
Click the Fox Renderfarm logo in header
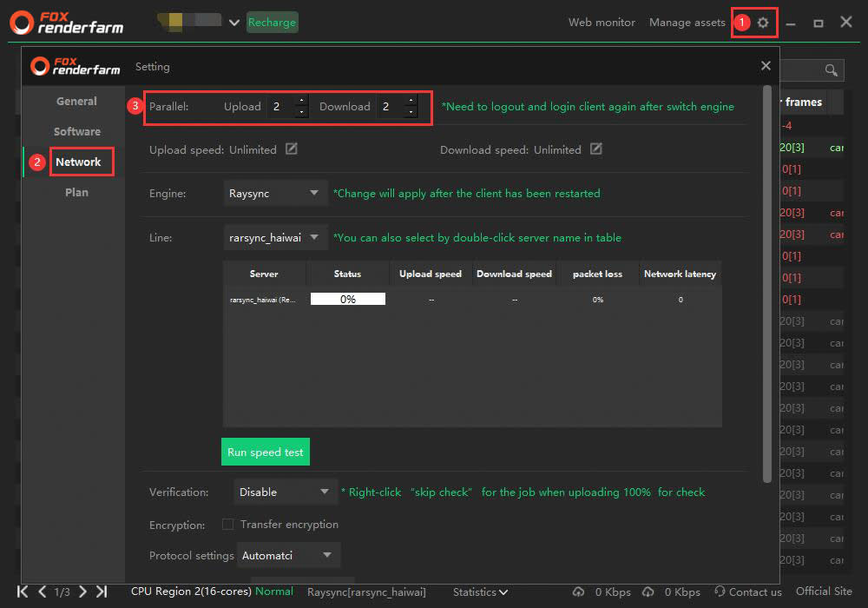[67, 23]
